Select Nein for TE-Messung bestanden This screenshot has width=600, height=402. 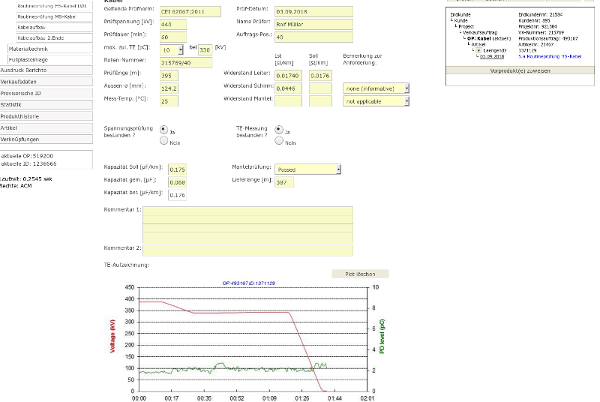[x=279, y=141]
